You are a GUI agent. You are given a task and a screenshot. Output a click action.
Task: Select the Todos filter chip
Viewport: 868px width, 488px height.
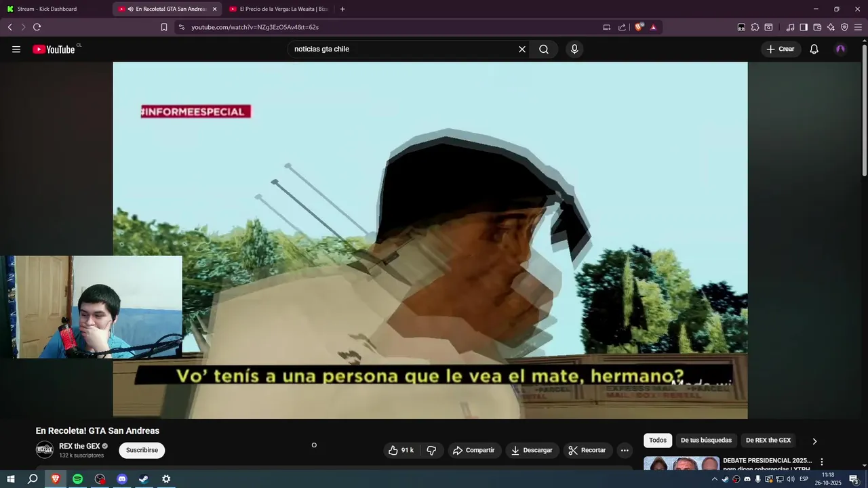(x=658, y=441)
